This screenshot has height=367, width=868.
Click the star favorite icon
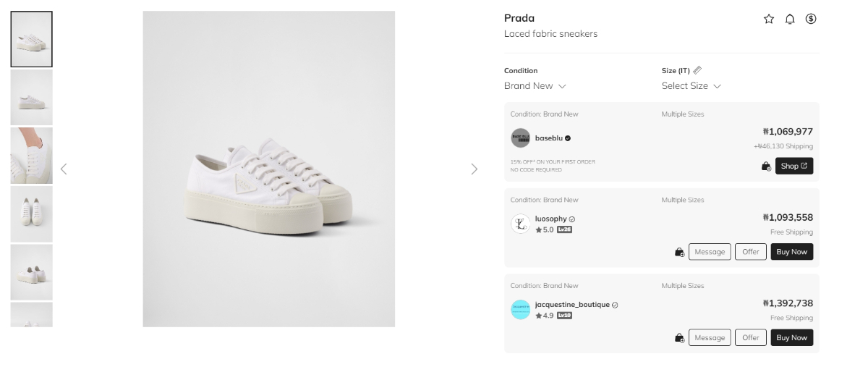point(769,20)
